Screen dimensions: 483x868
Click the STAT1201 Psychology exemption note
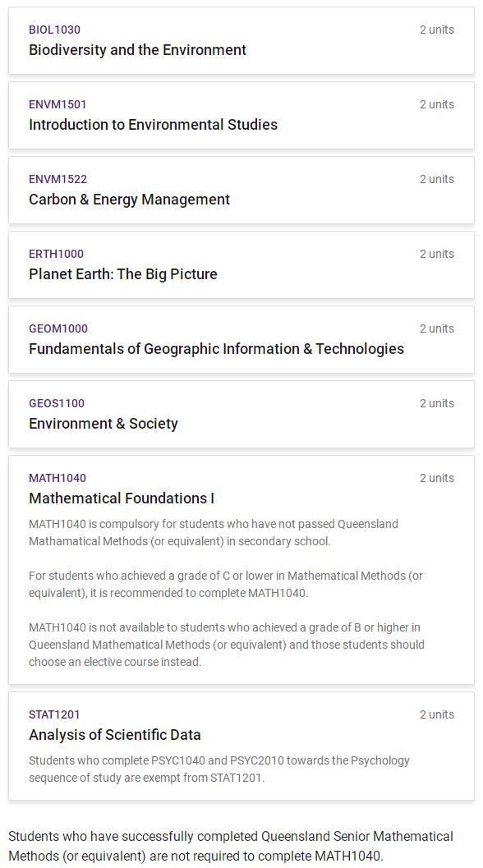tap(218, 769)
